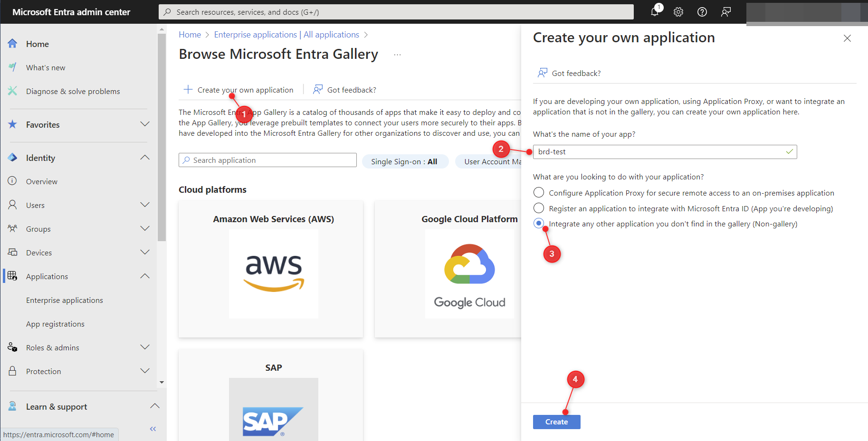This screenshot has height=441, width=868.
Task: Click the Single Sign-on : All filter pill
Action: 404,161
